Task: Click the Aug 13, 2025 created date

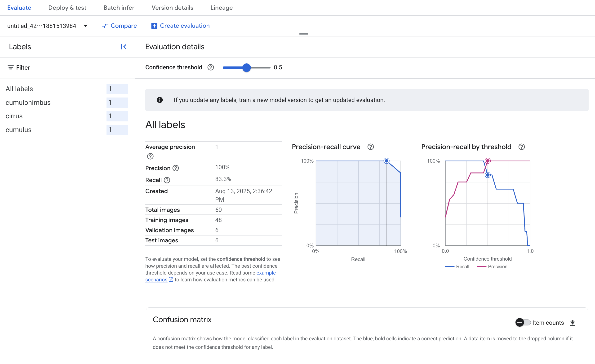Action: click(243, 195)
